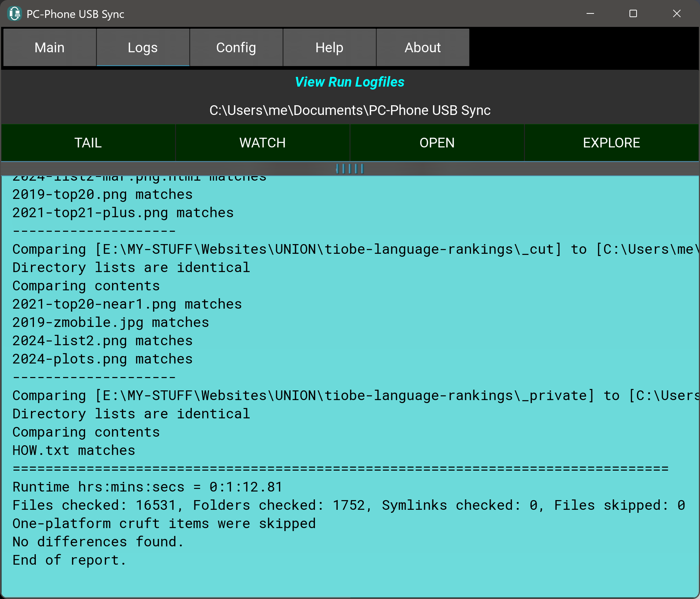This screenshot has width=700, height=599.
Task: Click the View Run Logfiles heading
Action: 350,82
